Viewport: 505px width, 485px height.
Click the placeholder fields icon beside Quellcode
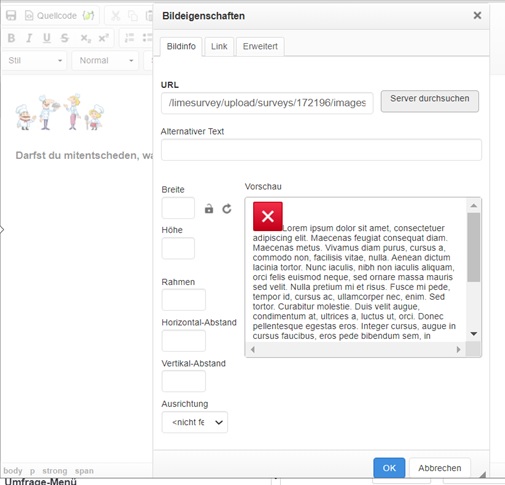click(x=88, y=15)
